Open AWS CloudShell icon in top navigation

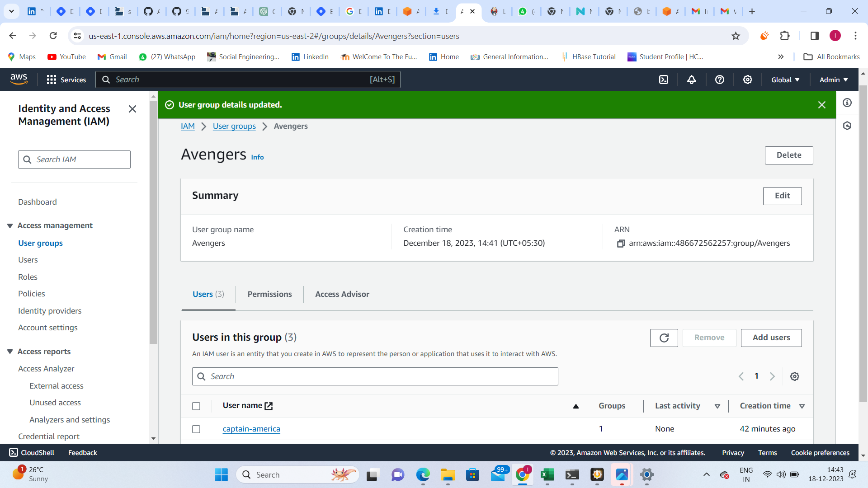coord(664,80)
